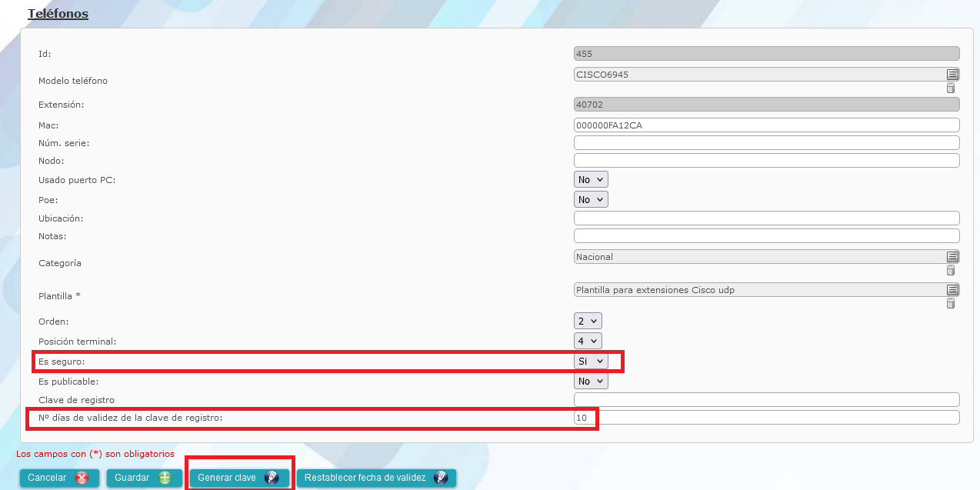The image size is (980, 490).
Task: Expand the Poe dropdown
Action: point(591,199)
